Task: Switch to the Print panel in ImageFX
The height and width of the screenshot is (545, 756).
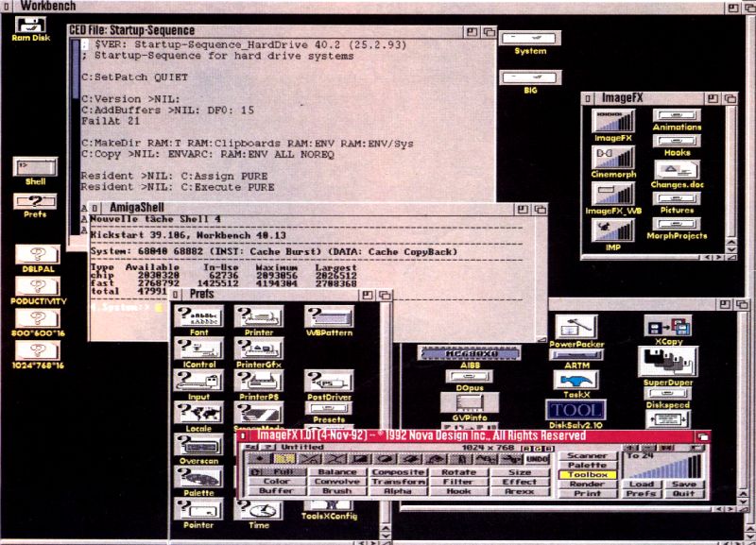Action: tap(587, 493)
